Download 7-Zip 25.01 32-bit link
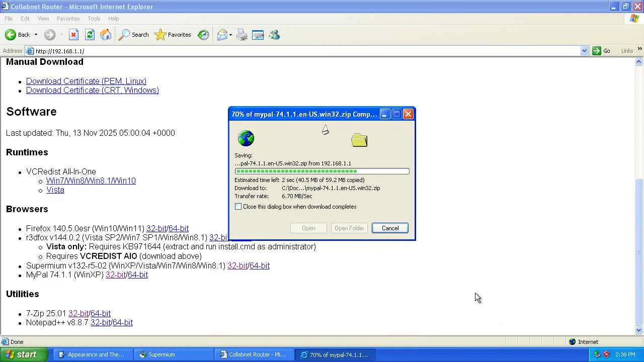Viewport: 644px width, 362px height. [78, 314]
